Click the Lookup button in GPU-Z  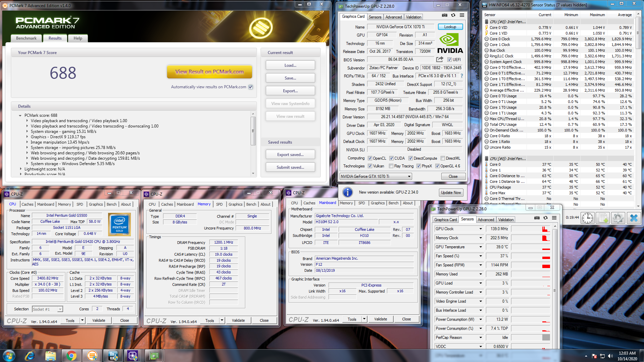pyautogui.click(x=450, y=27)
